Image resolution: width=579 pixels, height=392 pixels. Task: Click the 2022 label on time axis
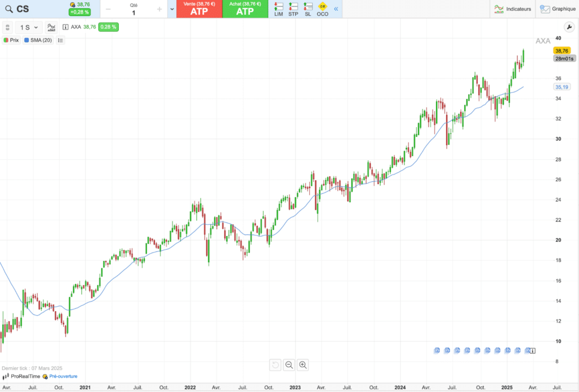190,387
